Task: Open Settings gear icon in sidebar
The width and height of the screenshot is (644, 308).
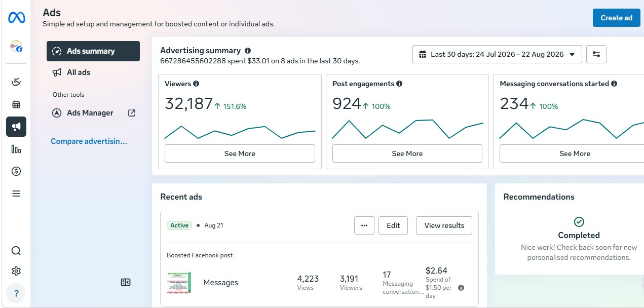Action: [x=16, y=271]
